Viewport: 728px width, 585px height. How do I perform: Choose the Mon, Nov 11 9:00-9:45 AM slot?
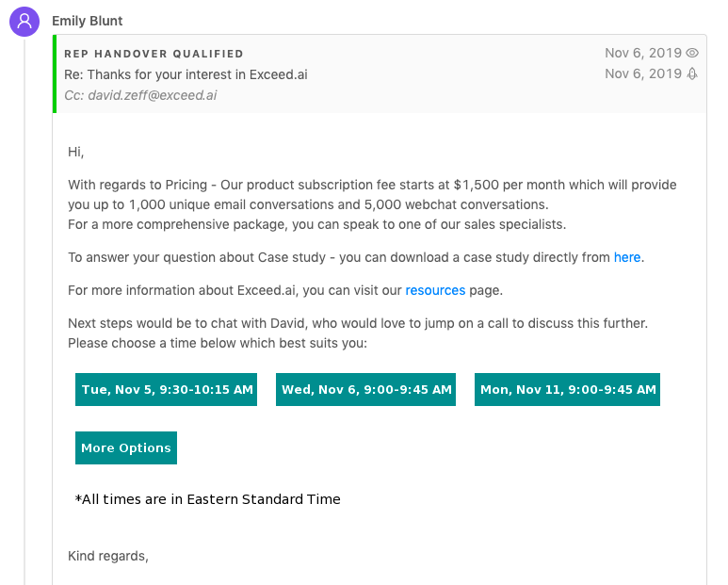(567, 389)
